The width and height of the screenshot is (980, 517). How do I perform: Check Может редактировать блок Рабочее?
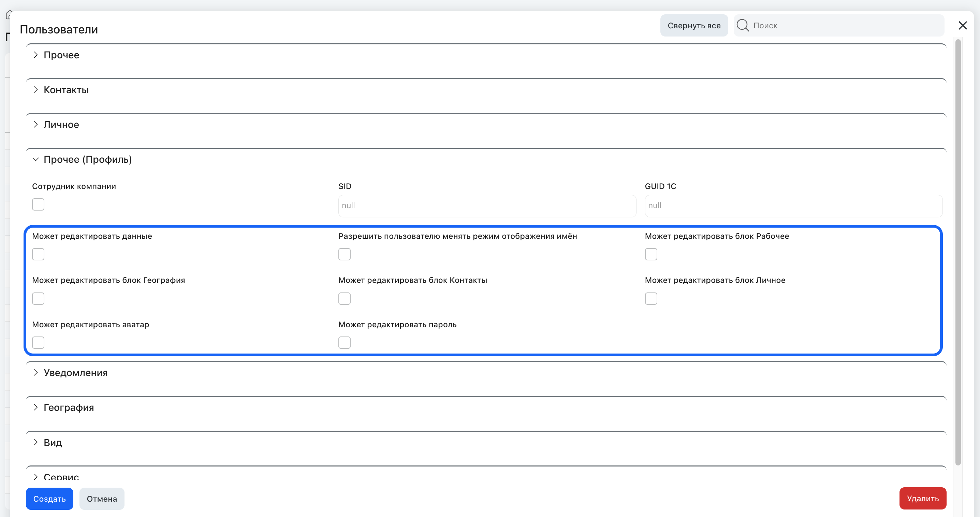click(x=651, y=254)
